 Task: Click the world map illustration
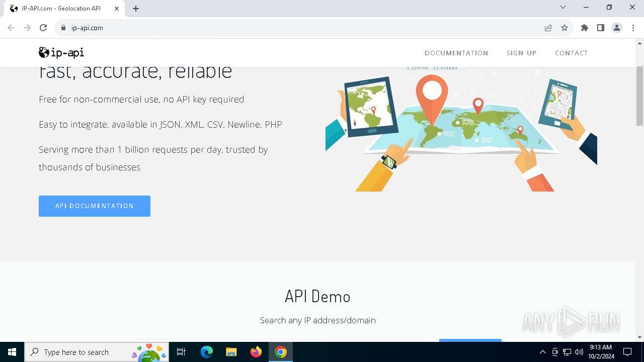pyautogui.click(x=461, y=128)
